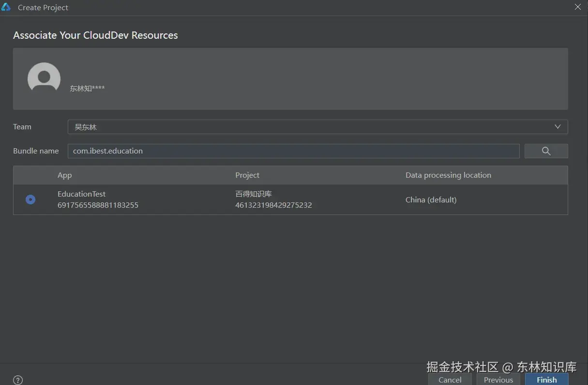Click the Team label
The width and height of the screenshot is (588, 385).
(x=22, y=127)
